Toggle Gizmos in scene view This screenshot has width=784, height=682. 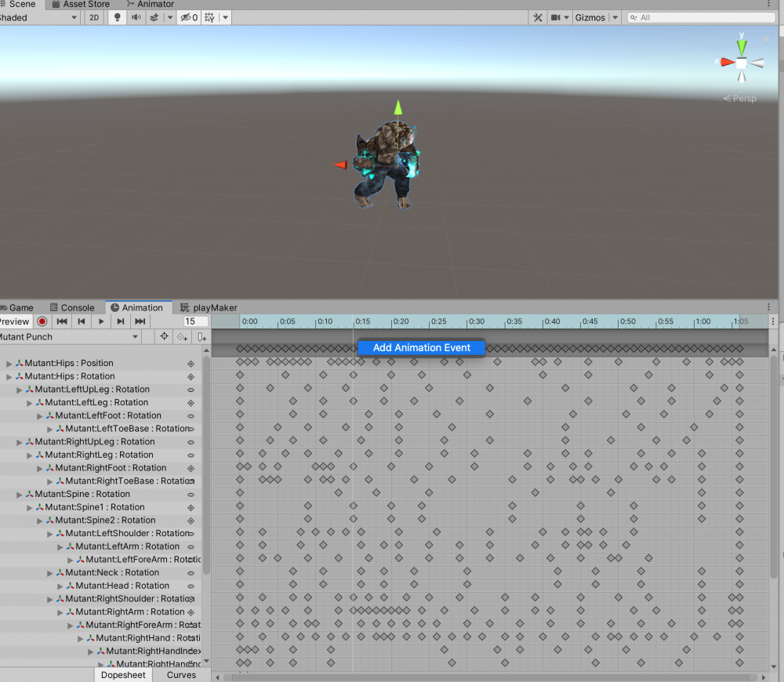pyautogui.click(x=590, y=17)
